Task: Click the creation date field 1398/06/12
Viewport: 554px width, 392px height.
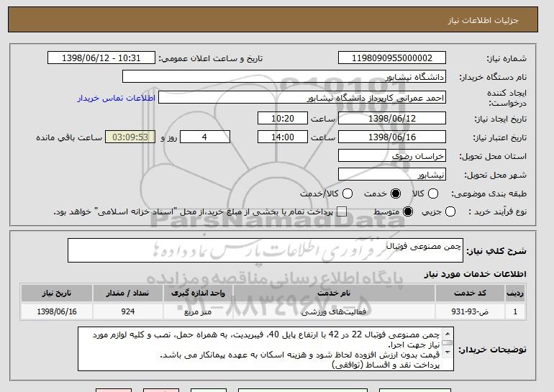Action: click(392, 118)
